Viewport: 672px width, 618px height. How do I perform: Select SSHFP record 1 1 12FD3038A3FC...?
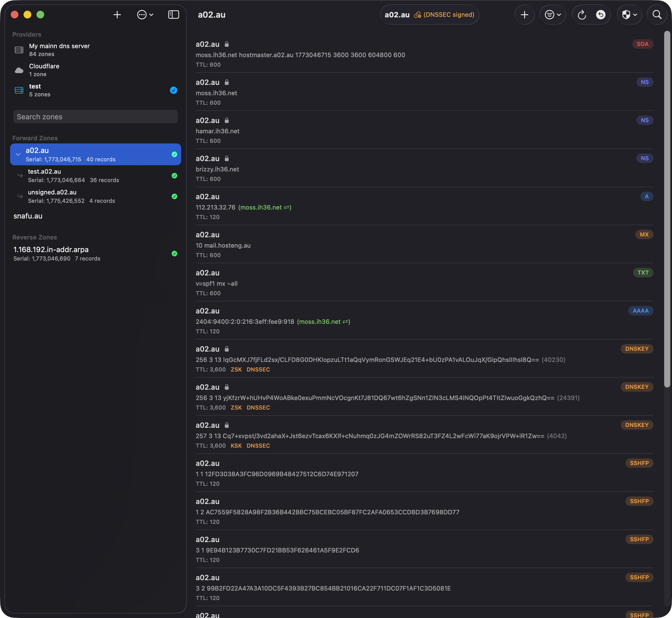point(424,473)
